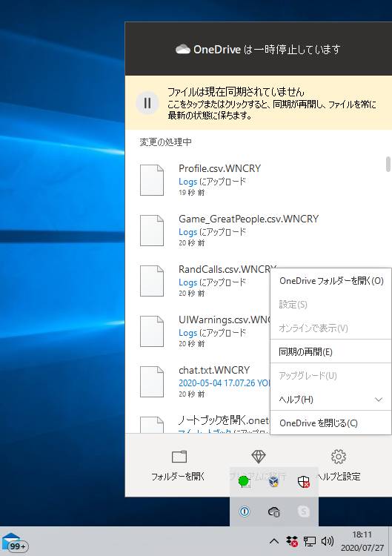
Task: Select the 設定(S) menu entry
Action: [330, 305]
